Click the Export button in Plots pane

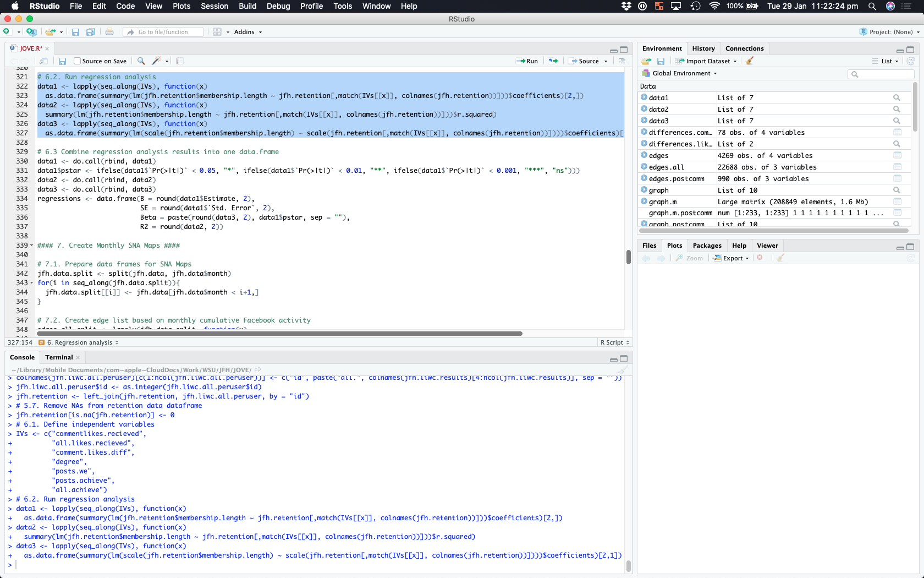(732, 258)
